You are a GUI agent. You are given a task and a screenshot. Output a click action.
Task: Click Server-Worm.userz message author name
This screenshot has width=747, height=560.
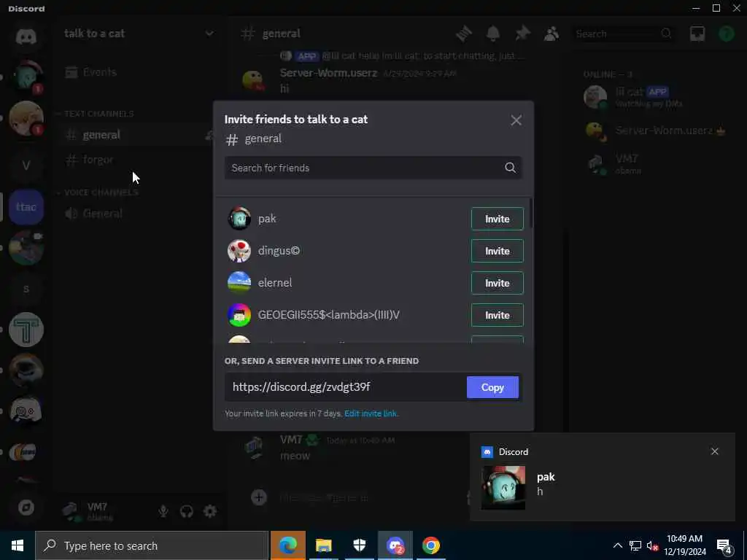coord(328,73)
